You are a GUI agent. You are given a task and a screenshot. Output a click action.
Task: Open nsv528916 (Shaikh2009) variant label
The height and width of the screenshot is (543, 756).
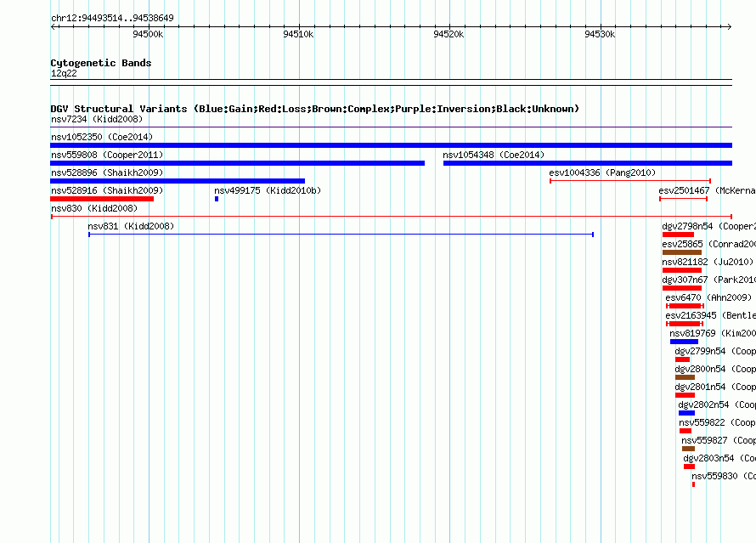pyautogui.click(x=107, y=190)
